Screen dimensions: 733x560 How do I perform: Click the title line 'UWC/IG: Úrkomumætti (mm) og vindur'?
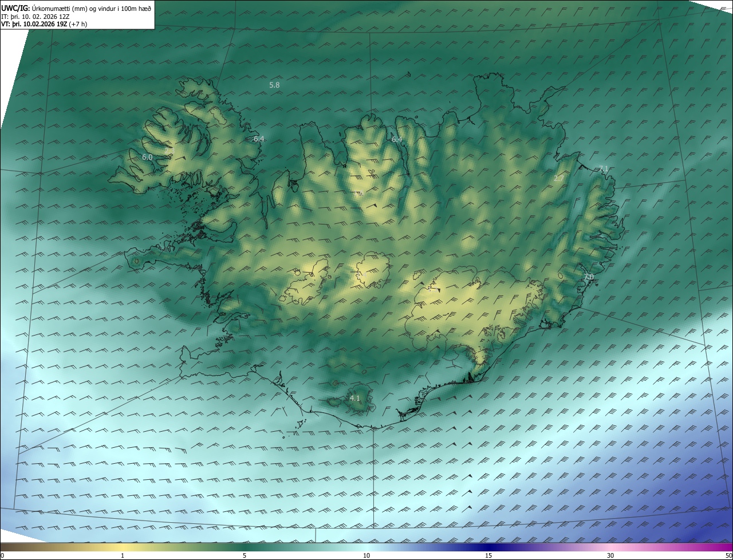click(x=76, y=8)
